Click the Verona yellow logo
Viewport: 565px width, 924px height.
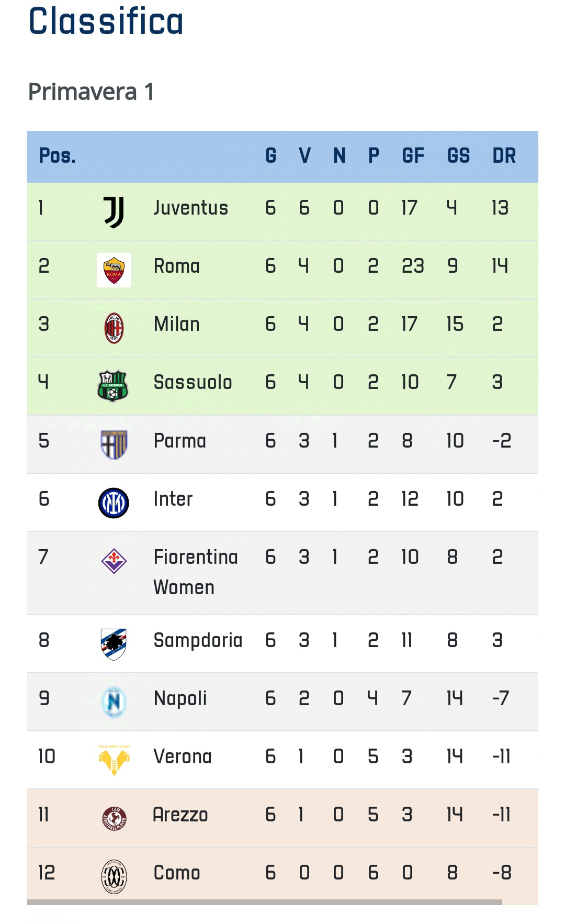coord(114,760)
